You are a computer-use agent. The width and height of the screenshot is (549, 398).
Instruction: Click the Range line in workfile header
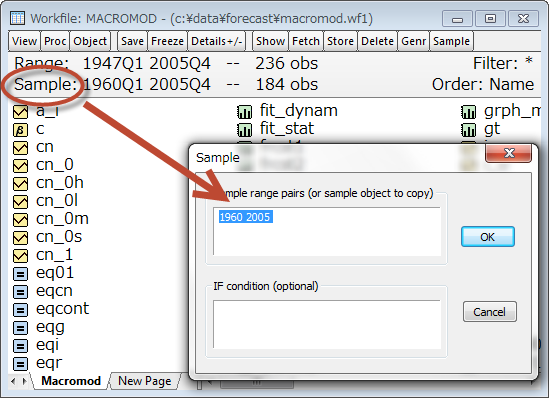pyautogui.click(x=166, y=64)
